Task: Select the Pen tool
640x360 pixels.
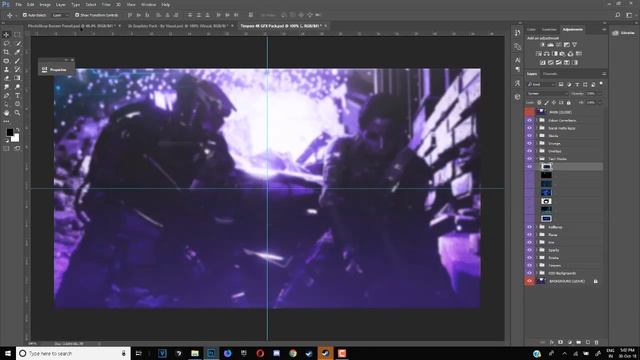Action: pos(6,96)
